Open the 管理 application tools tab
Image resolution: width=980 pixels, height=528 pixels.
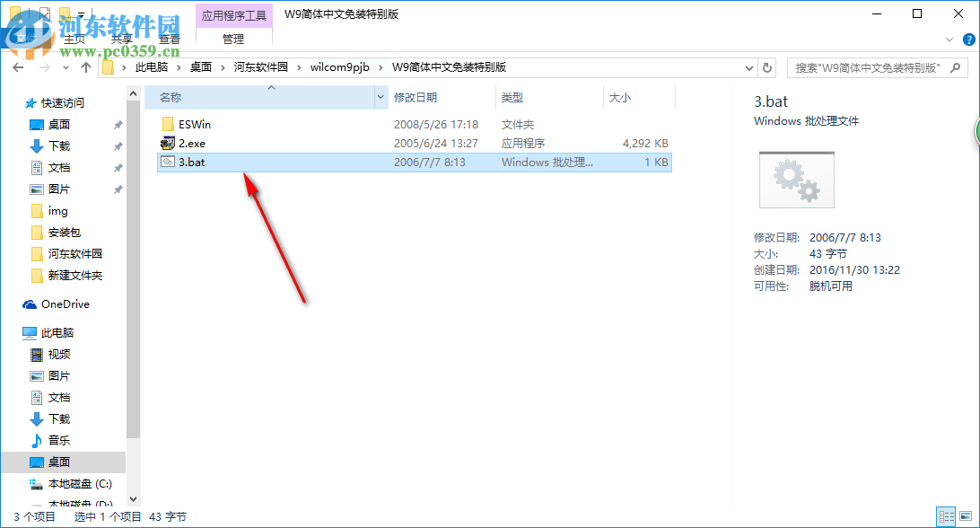tap(232, 39)
